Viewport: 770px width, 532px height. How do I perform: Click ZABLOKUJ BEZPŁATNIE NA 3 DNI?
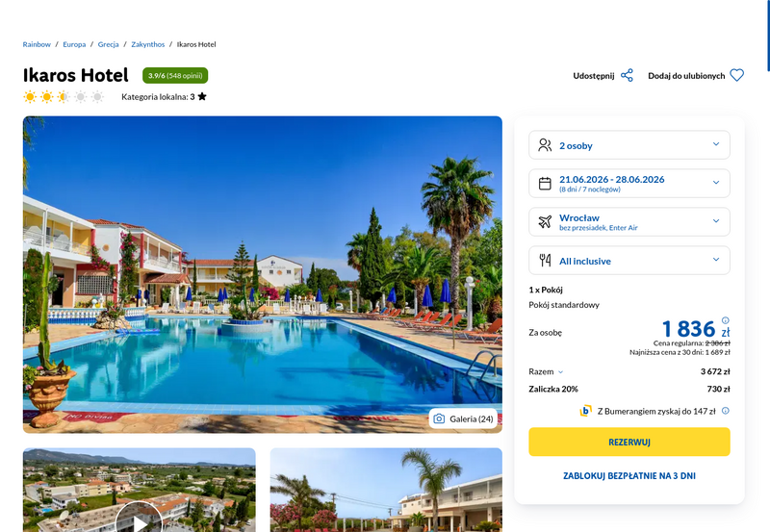coord(629,475)
